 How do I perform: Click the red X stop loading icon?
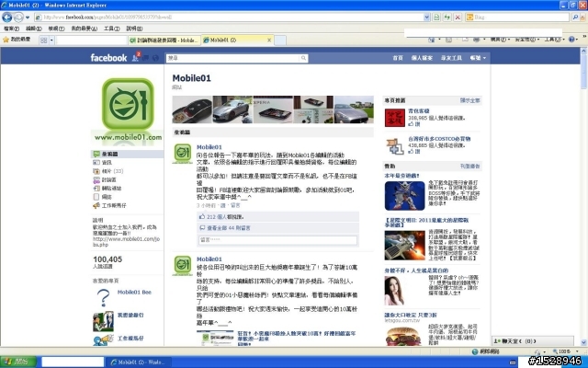(x=458, y=17)
